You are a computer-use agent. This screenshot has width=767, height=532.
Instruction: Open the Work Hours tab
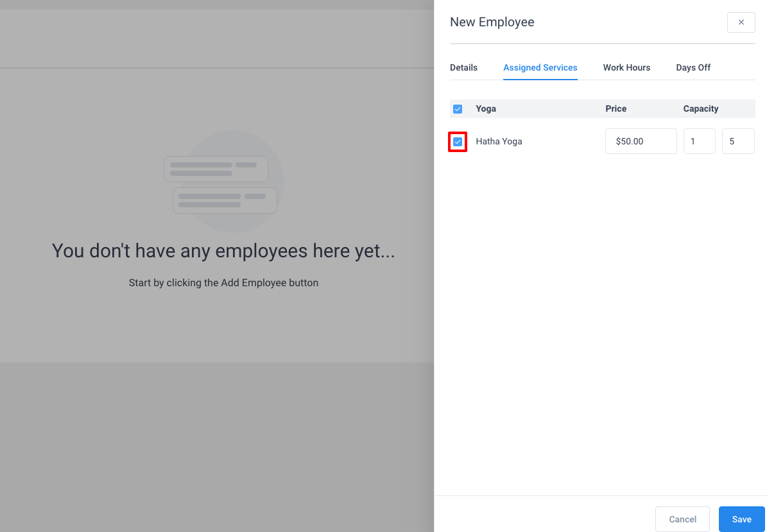pyautogui.click(x=626, y=67)
